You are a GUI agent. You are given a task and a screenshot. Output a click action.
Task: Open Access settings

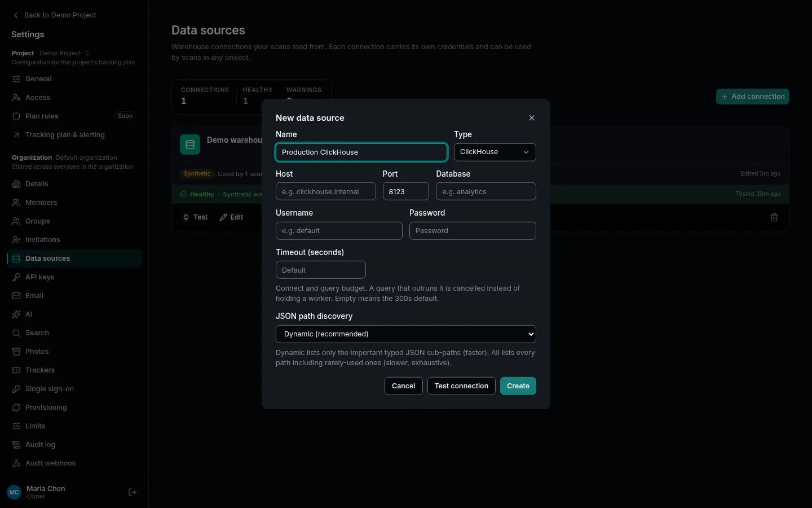74,98
